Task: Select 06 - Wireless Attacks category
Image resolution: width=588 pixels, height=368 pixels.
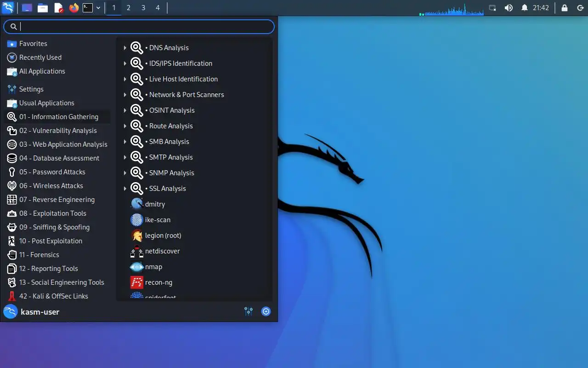Action: click(57, 186)
